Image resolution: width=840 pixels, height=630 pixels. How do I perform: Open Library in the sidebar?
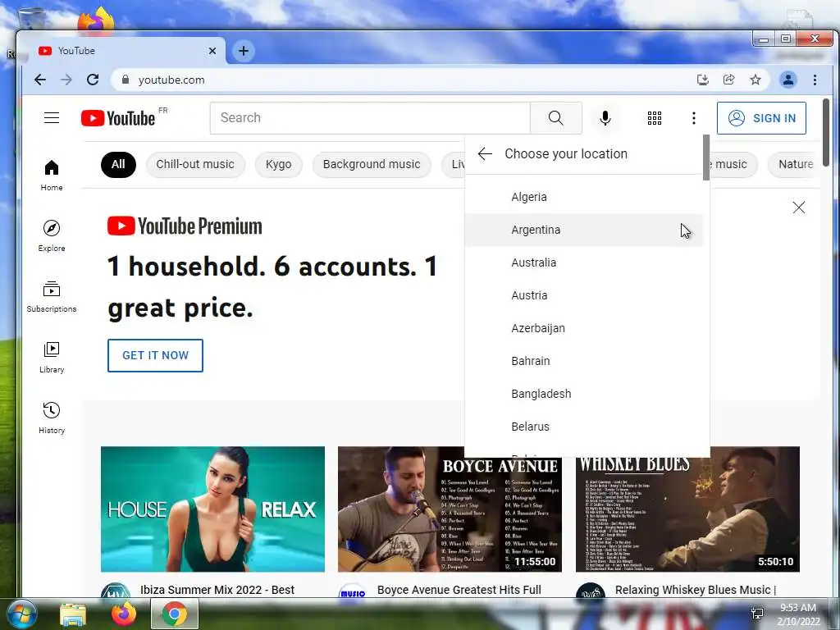(x=52, y=358)
